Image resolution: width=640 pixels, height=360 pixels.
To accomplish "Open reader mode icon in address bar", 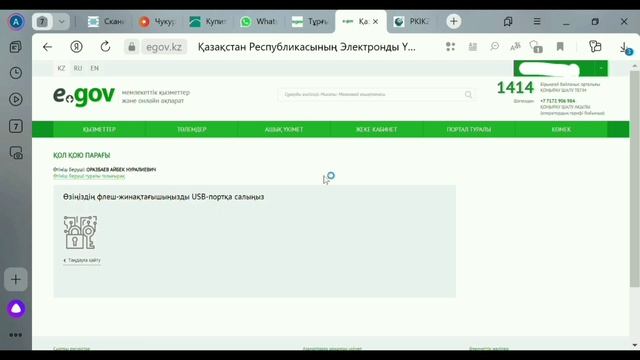I will click(473, 47).
